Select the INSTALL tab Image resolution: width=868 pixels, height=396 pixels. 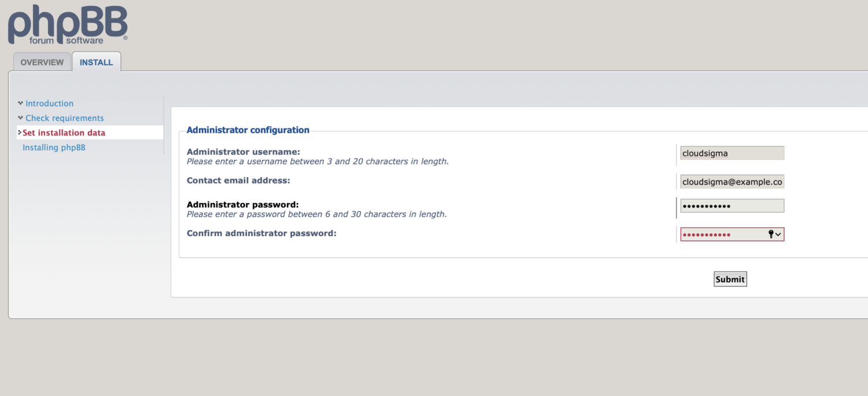(96, 62)
